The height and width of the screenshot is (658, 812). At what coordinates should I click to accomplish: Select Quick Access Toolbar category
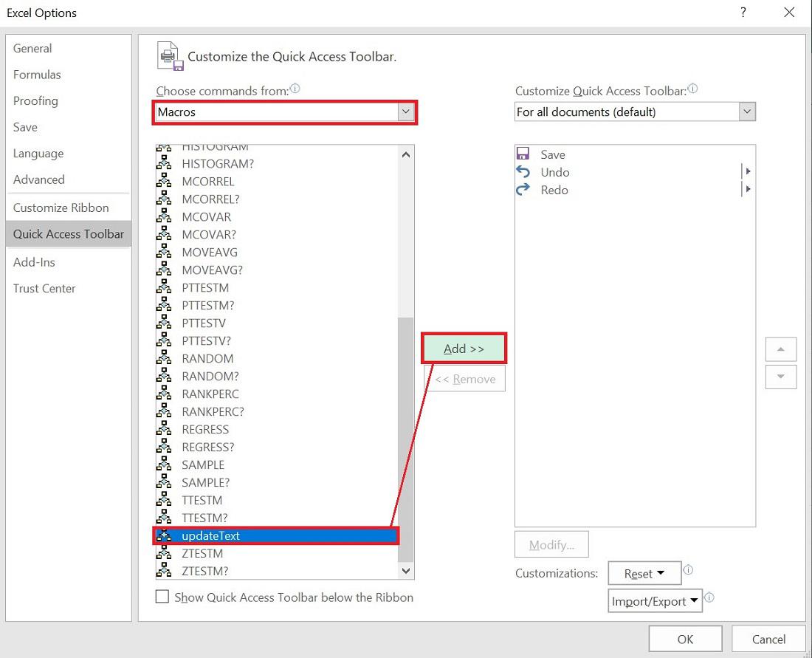pos(69,234)
